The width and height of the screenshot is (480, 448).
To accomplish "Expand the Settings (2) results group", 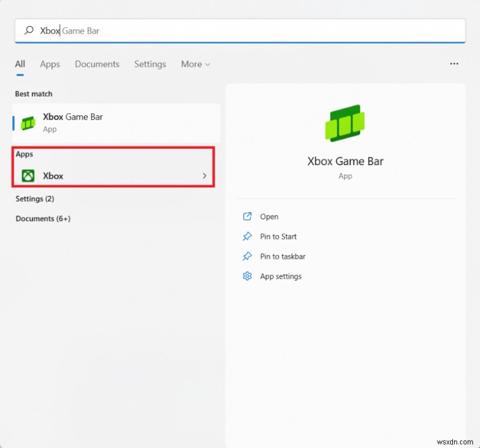I will [x=35, y=199].
